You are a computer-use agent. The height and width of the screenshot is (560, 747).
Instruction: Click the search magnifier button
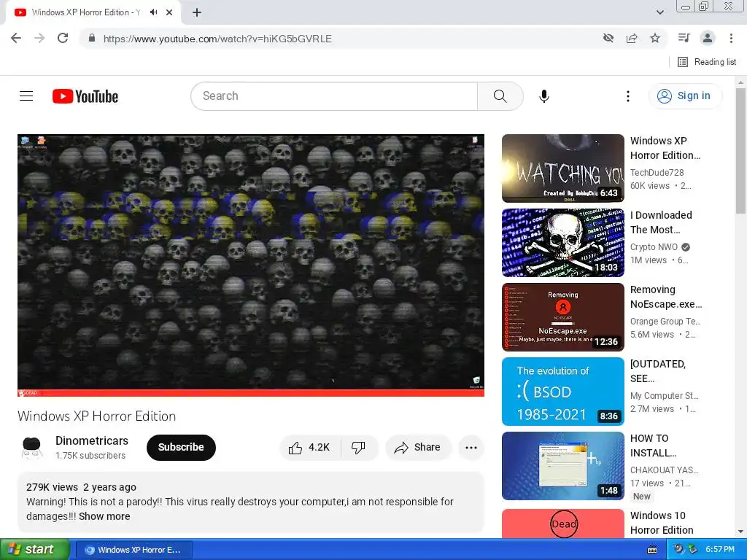(500, 96)
